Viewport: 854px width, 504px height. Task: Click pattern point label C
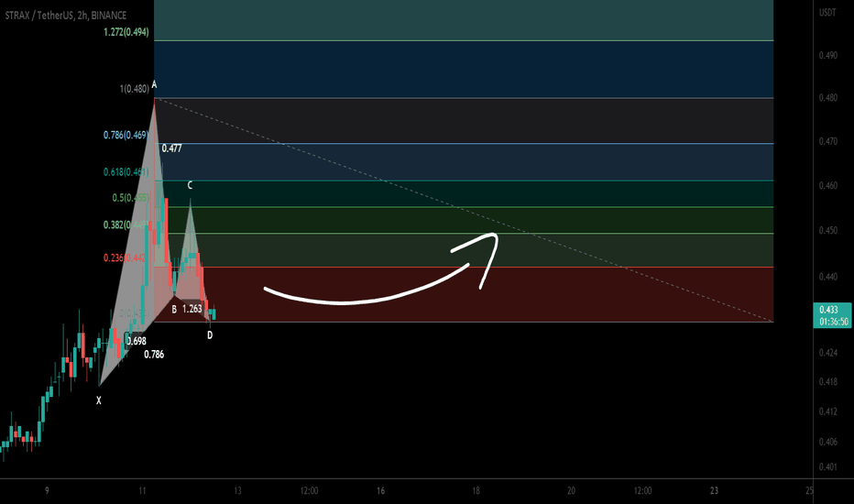(x=190, y=185)
